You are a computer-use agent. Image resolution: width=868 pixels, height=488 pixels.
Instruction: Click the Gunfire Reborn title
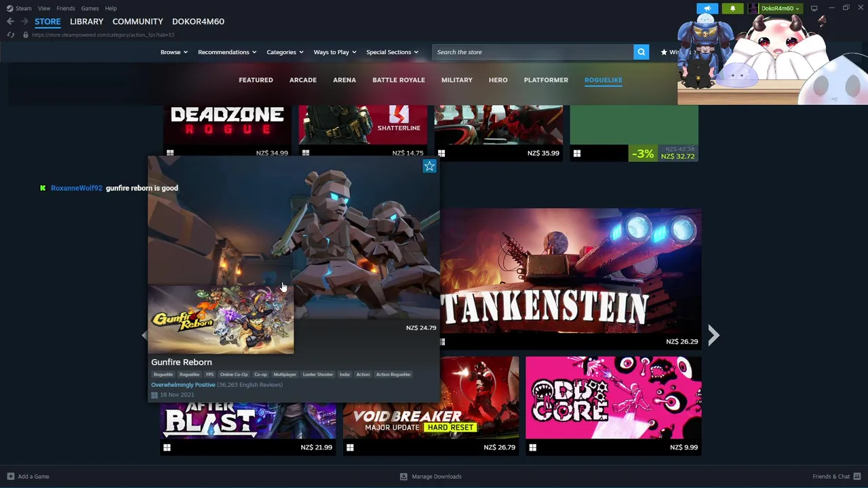[x=182, y=363]
